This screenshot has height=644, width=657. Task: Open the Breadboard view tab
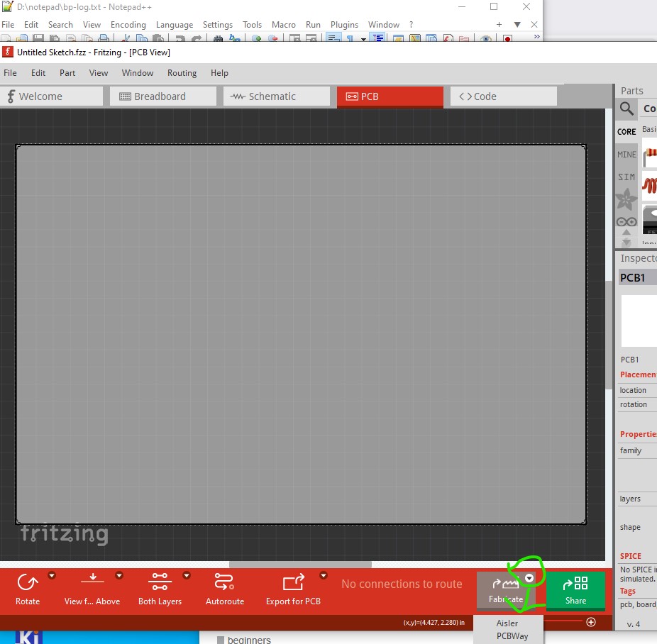[162, 96]
